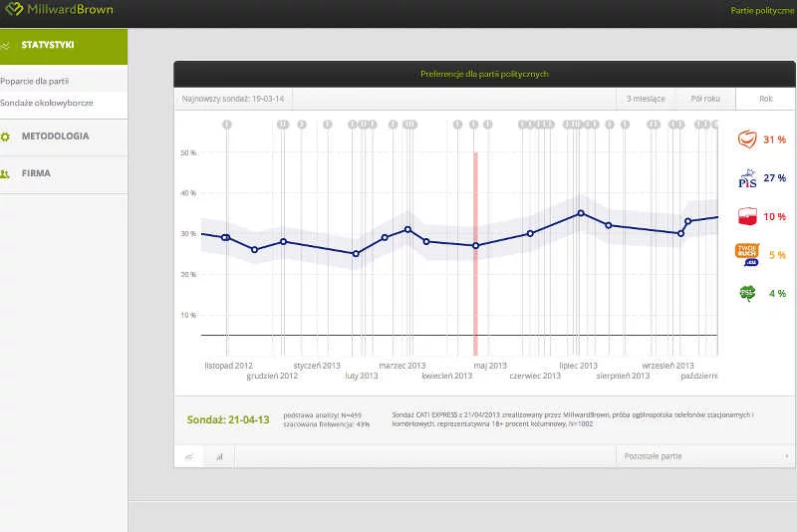Viewport: 797px width, 532px height.
Task: Click the marzec 2013 axis label
Action: [402, 366]
